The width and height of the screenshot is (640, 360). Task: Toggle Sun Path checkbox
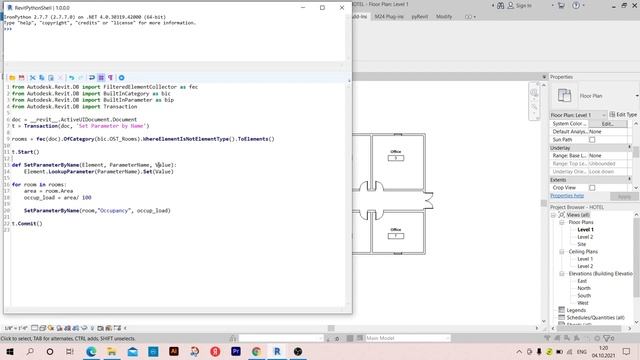coord(592,140)
